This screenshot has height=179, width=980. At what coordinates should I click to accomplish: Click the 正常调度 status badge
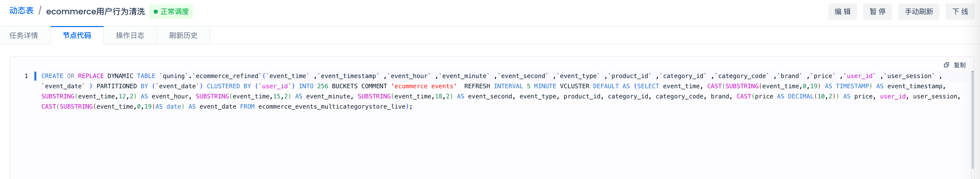[171, 12]
